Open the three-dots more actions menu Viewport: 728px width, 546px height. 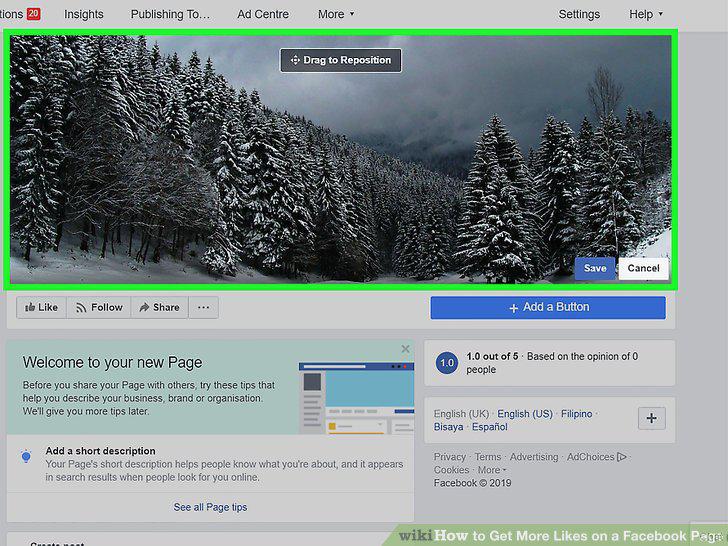[x=203, y=307]
